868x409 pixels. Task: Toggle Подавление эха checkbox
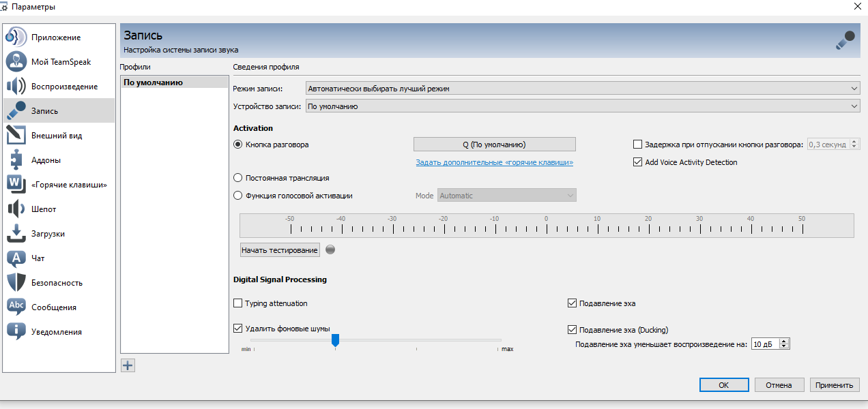573,303
